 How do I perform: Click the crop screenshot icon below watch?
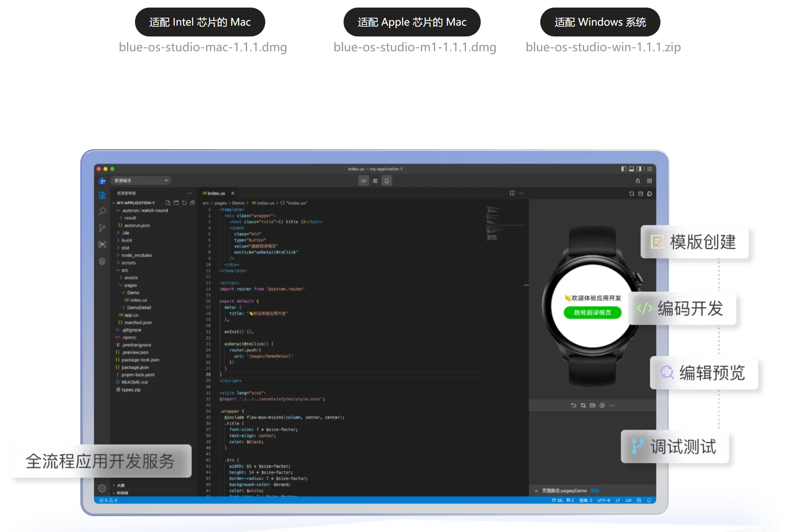click(x=583, y=405)
